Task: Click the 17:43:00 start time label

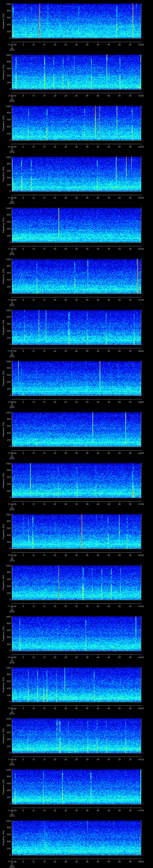Action: (x=12, y=657)
